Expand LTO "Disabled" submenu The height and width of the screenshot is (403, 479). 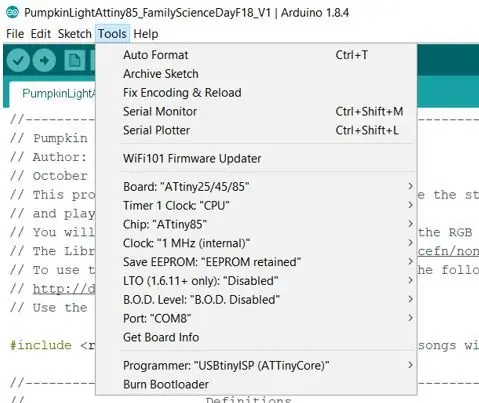coord(256,281)
